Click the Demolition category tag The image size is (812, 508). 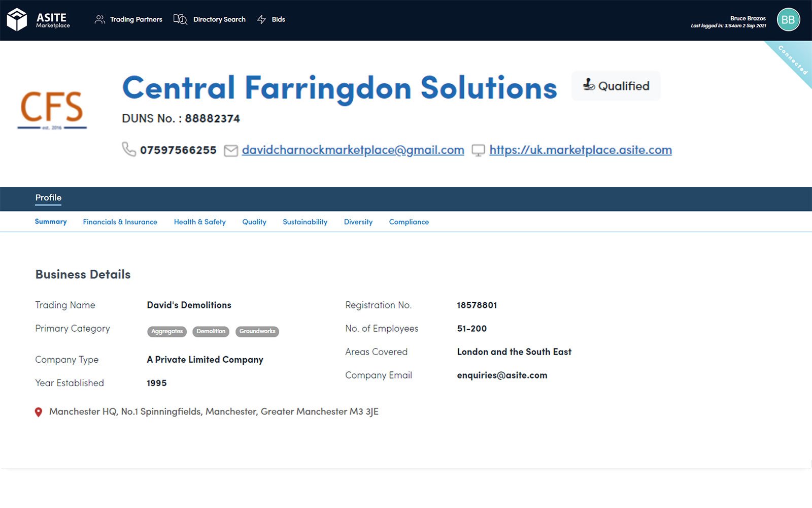[211, 332]
